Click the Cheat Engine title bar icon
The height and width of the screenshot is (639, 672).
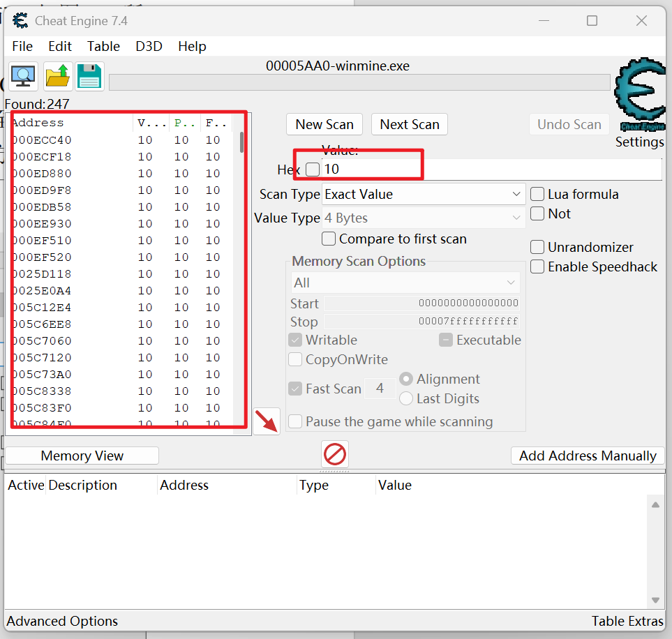[x=20, y=20]
